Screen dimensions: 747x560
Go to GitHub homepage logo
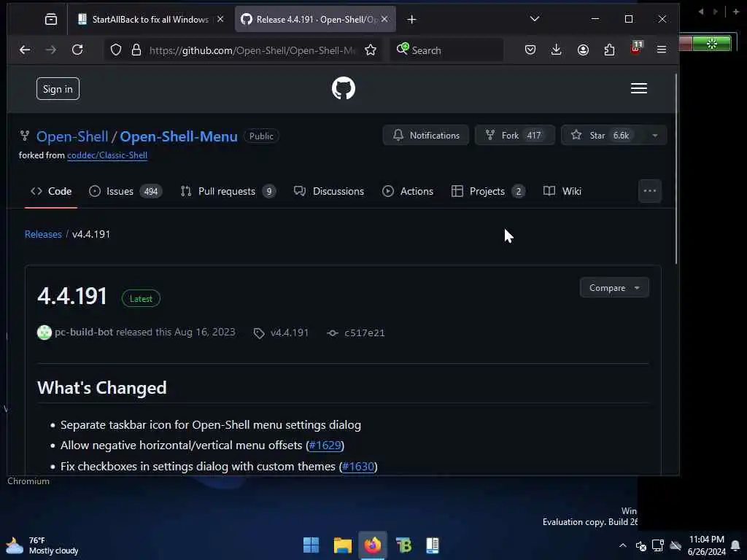click(344, 88)
